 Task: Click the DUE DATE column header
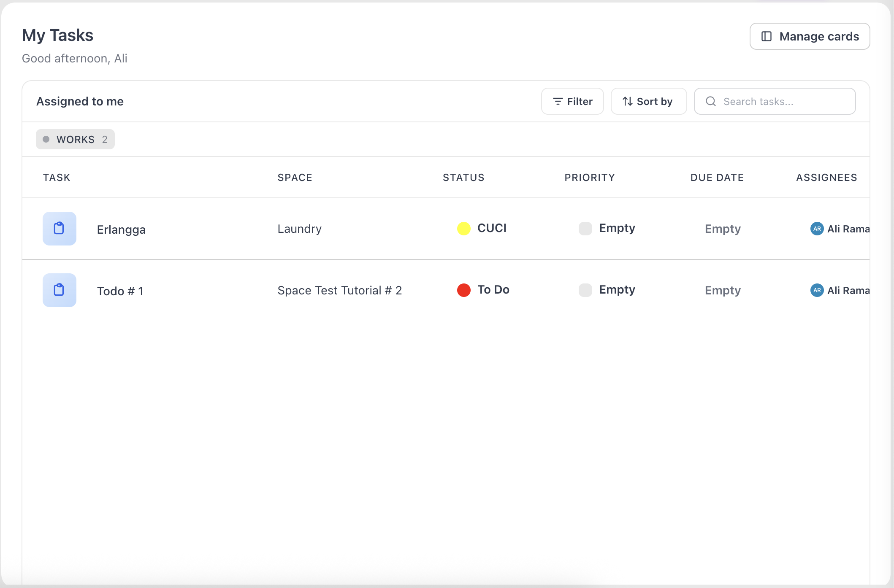click(x=717, y=178)
